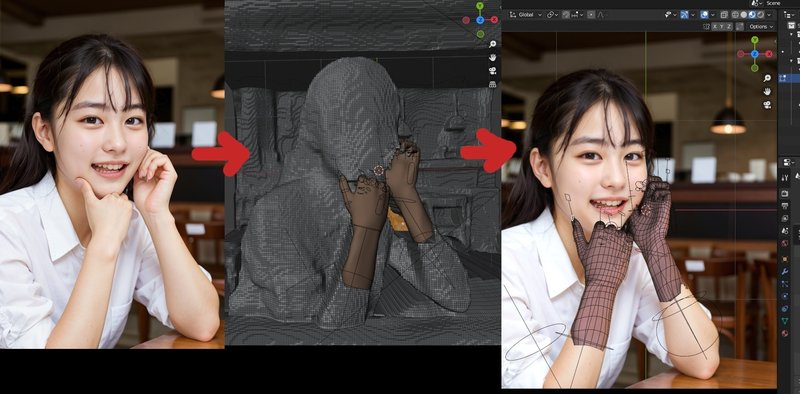Click red X axis on right gizmo
The image size is (800, 394).
click(x=768, y=54)
